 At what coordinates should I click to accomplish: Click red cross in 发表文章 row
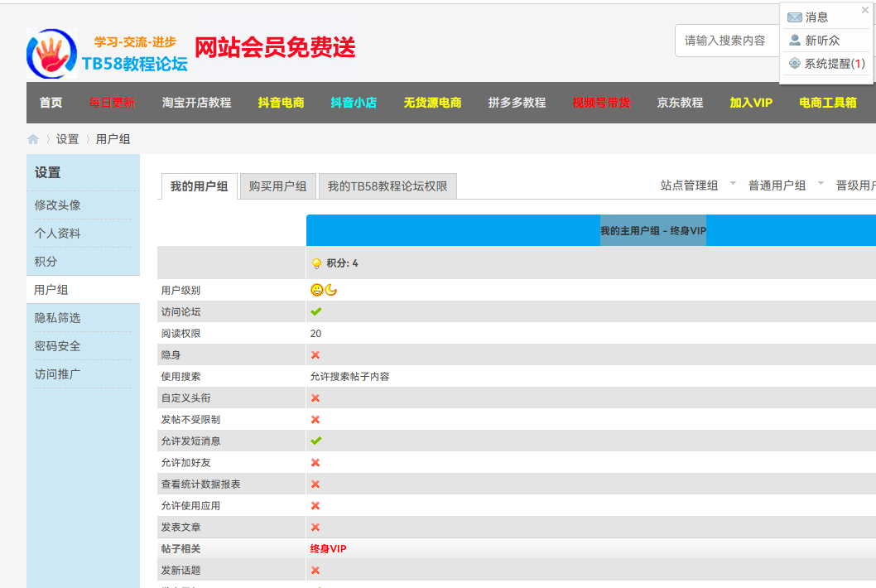(x=315, y=527)
